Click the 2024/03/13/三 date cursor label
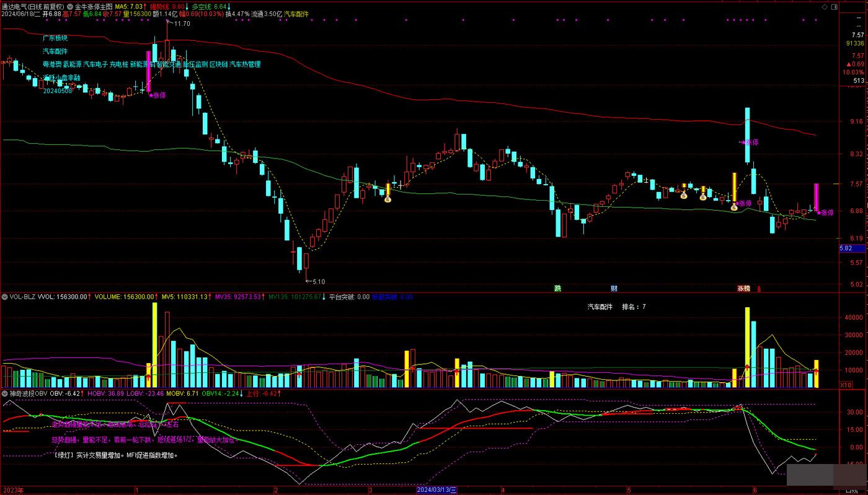 436,489
